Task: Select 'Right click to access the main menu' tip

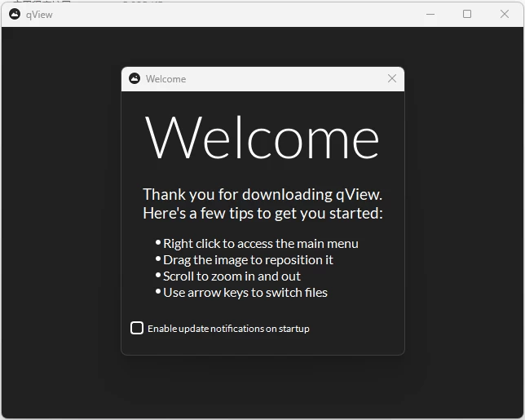Action: point(260,243)
